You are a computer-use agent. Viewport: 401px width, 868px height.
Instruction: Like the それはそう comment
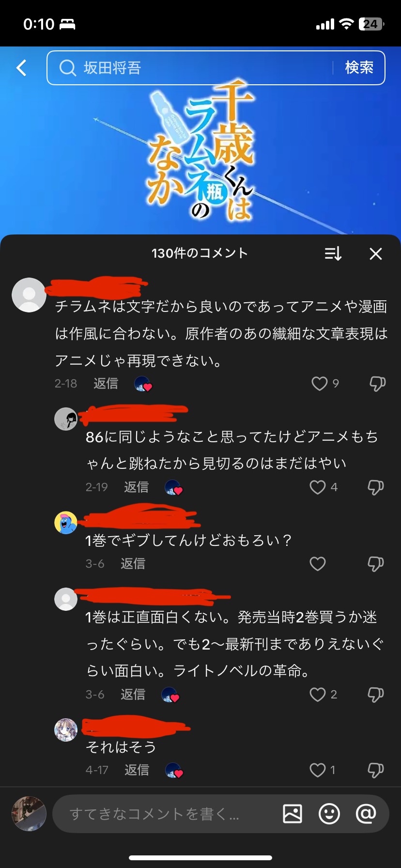pos(318,770)
